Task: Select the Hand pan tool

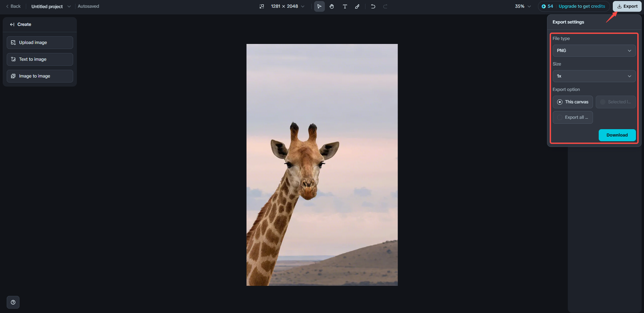Action: pyautogui.click(x=332, y=7)
